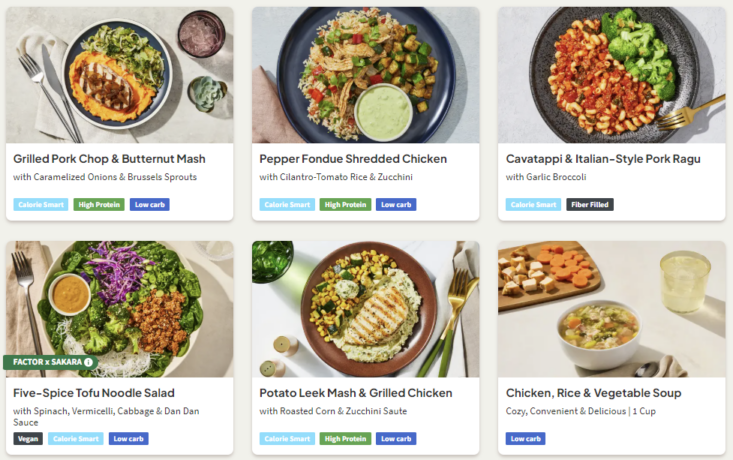Open Cavatappi & Italian-Style Pork Ragu title link
Screen dimensions: 733x460
point(603,159)
